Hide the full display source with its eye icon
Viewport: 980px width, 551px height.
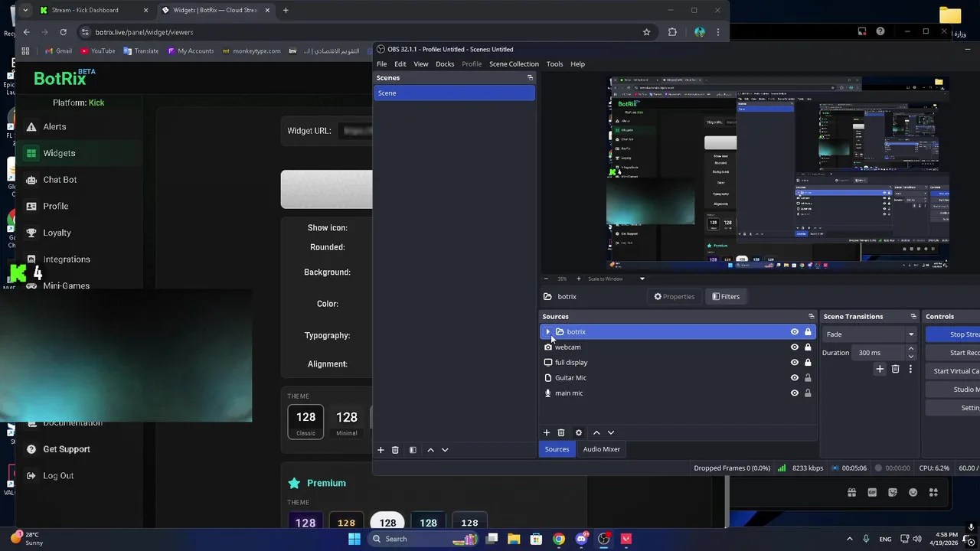click(795, 362)
